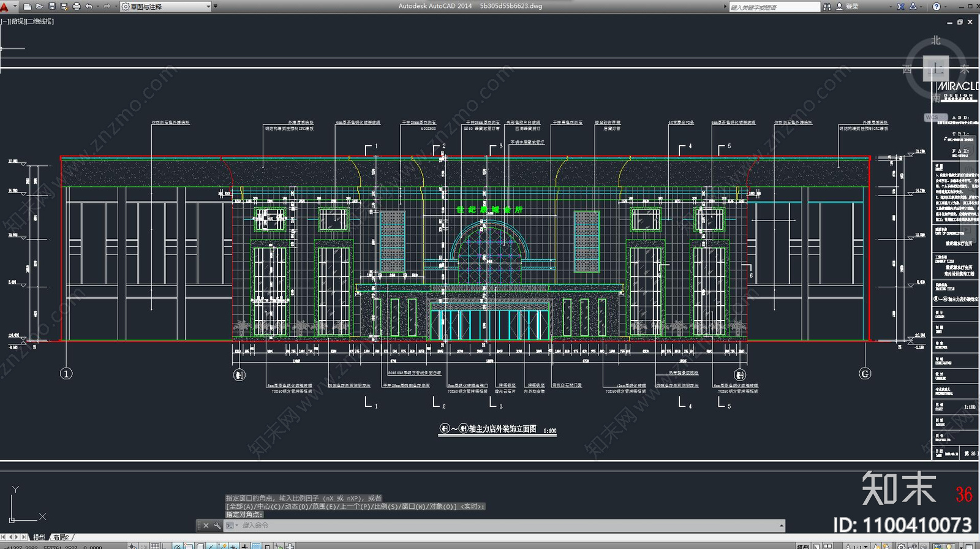Expand command history with arrow at right
Viewport: 980px width, 549px height.
[x=782, y=526]
